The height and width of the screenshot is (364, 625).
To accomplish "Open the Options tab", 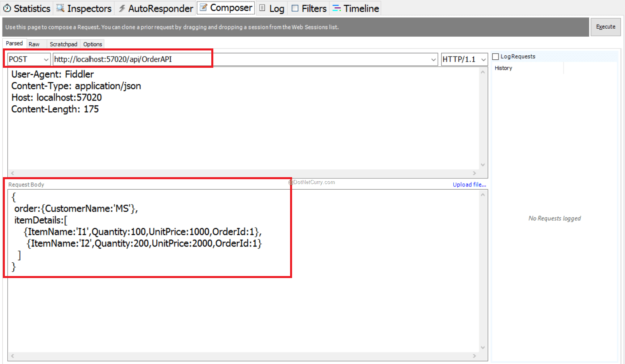I will [92, 44].
